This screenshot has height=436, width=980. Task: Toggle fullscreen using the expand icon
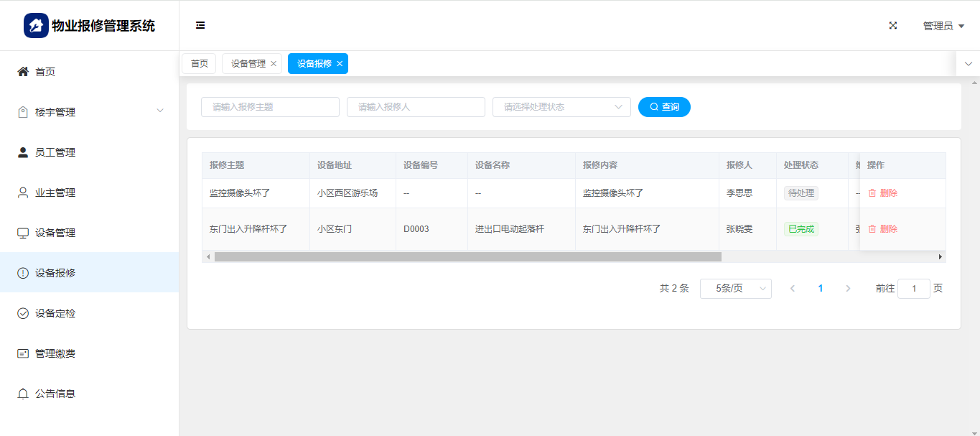893,25
